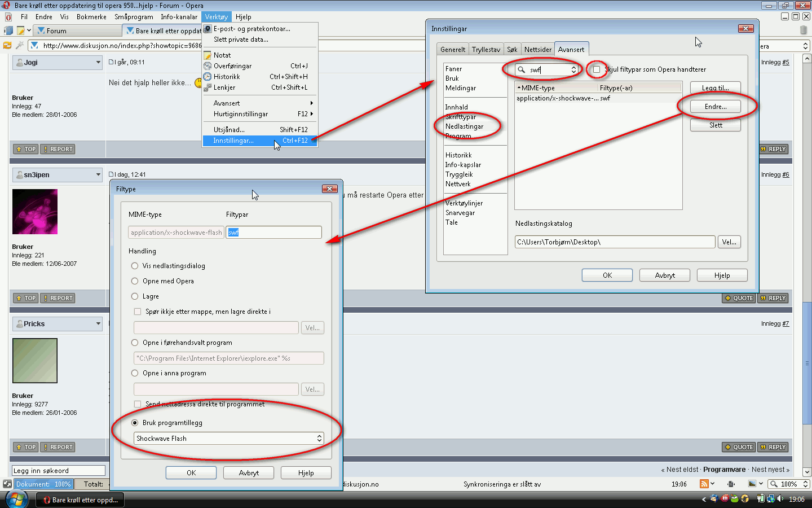This screenshot has height=508, width=812.
Task: Select 'Bruk programtillegg' radio button
Action: click(135, 423)
